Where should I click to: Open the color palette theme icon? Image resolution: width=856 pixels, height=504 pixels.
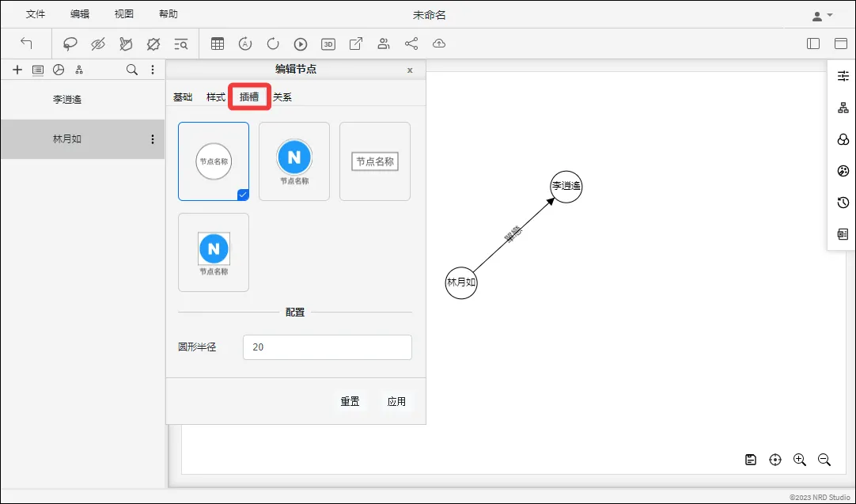(x=843, y=171)
